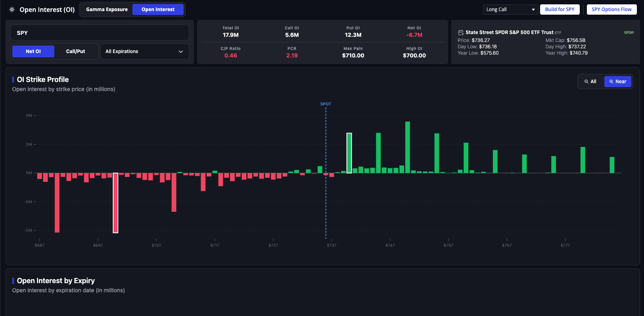Click the Call OI value 5.6M

tap(292, 35)
